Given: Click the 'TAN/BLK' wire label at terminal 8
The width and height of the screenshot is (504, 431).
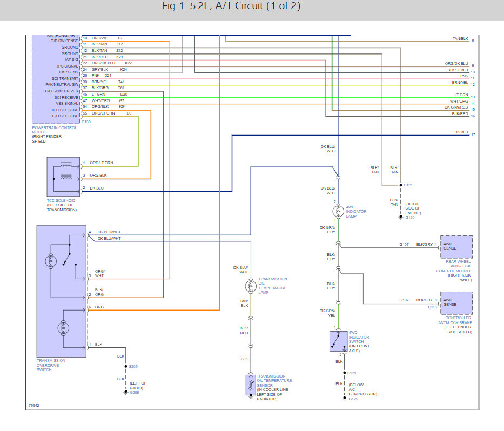Looking at the screenshot, I should 460,38.
